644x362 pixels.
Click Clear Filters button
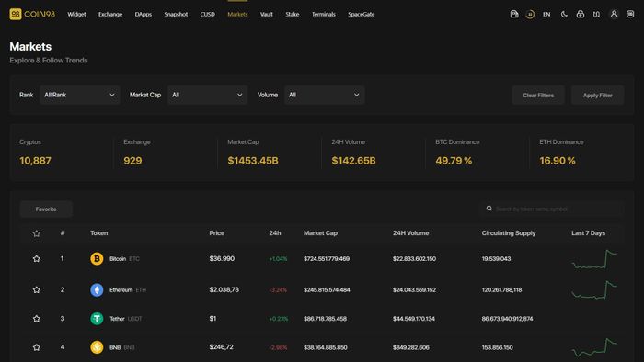click(538, 96)
